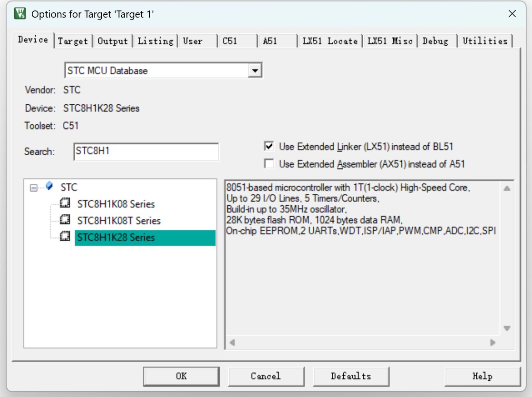The image size is (532, 397).
Task: Restore settings with the Defaults button
Action: 351,376
